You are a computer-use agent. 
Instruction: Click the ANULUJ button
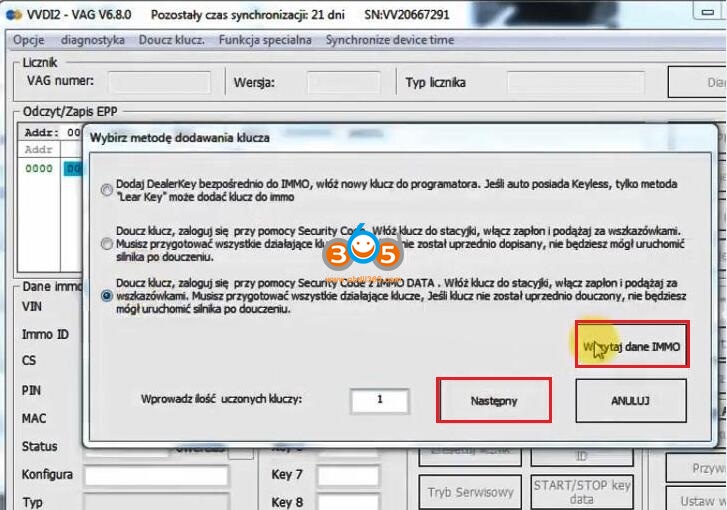[x=631, y=401]
